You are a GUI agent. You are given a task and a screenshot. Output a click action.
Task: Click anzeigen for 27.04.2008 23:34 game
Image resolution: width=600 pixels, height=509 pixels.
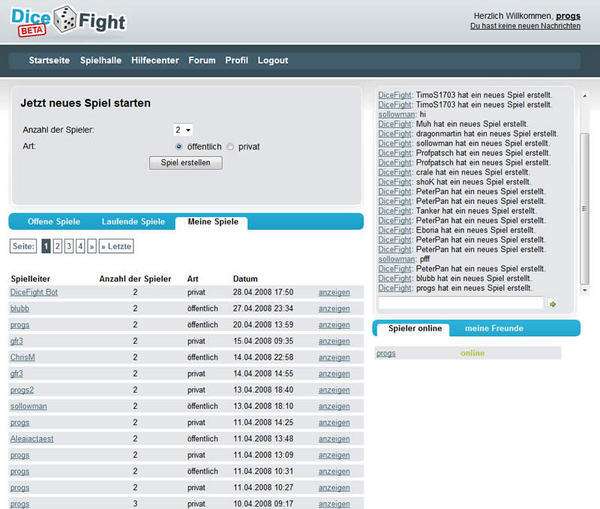tap(334, 308)
